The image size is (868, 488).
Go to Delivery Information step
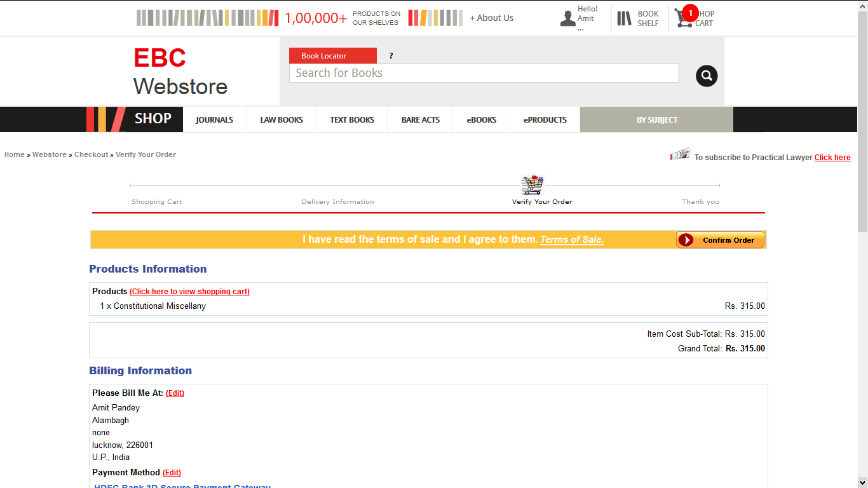(338, 201)
